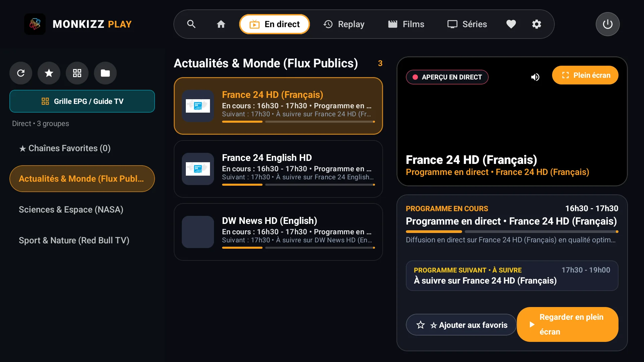Image resolution: width=644 pixels, height=362 pixels.
Task: Mute the live preview with speaker icon
Action: [535, 77]
